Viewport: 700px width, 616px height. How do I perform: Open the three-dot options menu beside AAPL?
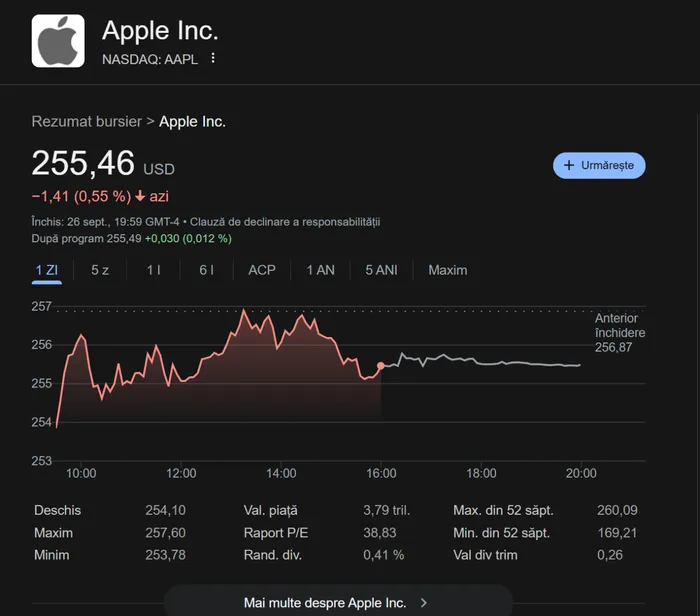tap(213, 58)
